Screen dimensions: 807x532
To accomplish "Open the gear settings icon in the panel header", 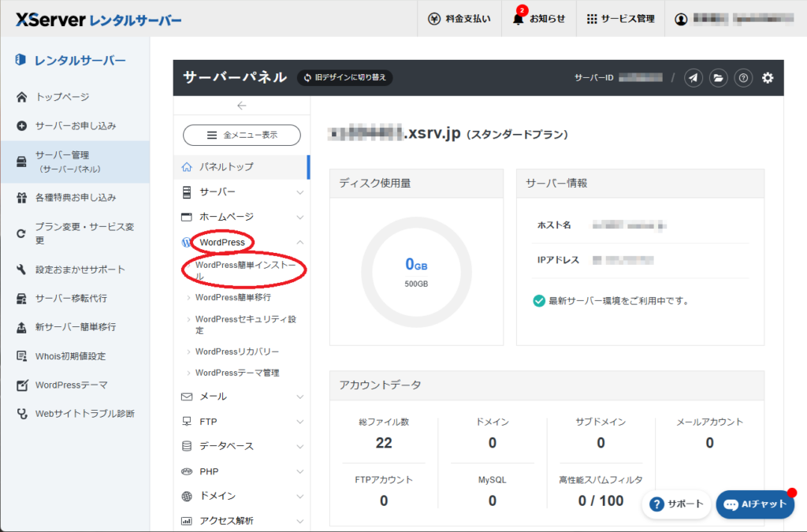I will click(x=768, y=78).
